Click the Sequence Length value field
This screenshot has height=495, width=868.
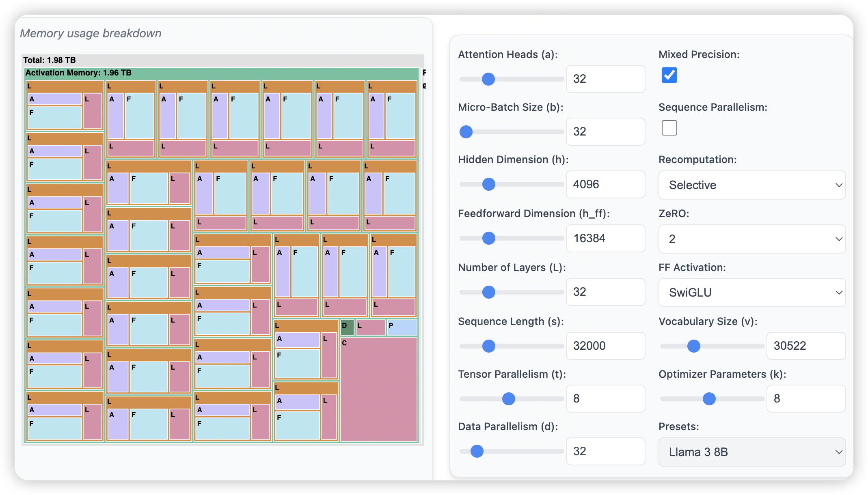[605, 346]
